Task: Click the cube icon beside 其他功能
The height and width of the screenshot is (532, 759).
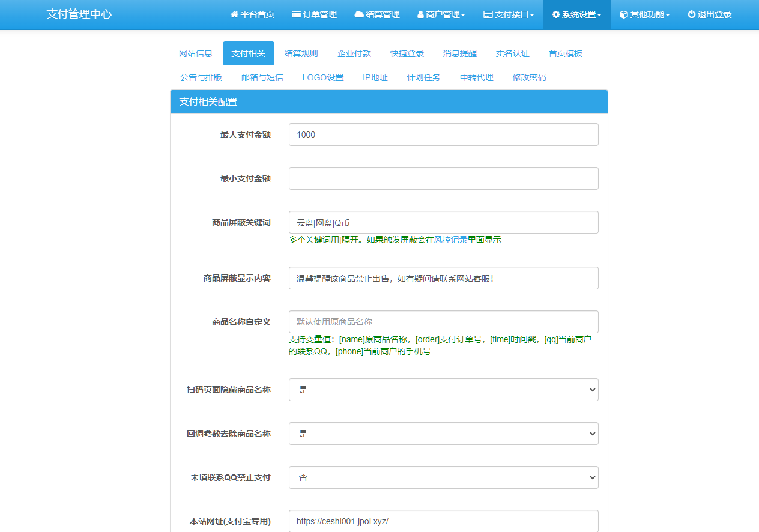Action: point(624,14)
